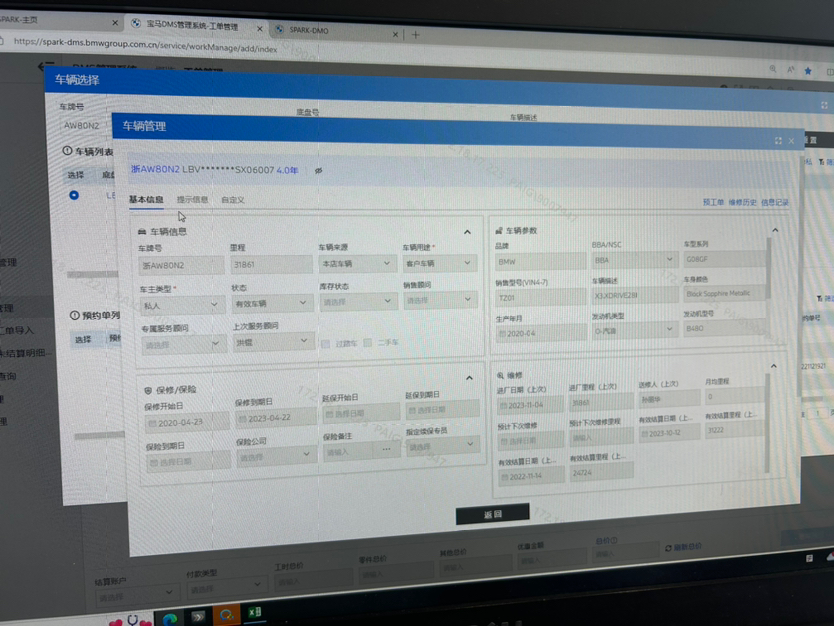Open the orange app icon on taskbar
Screen dimensions: 834x626
227,615
